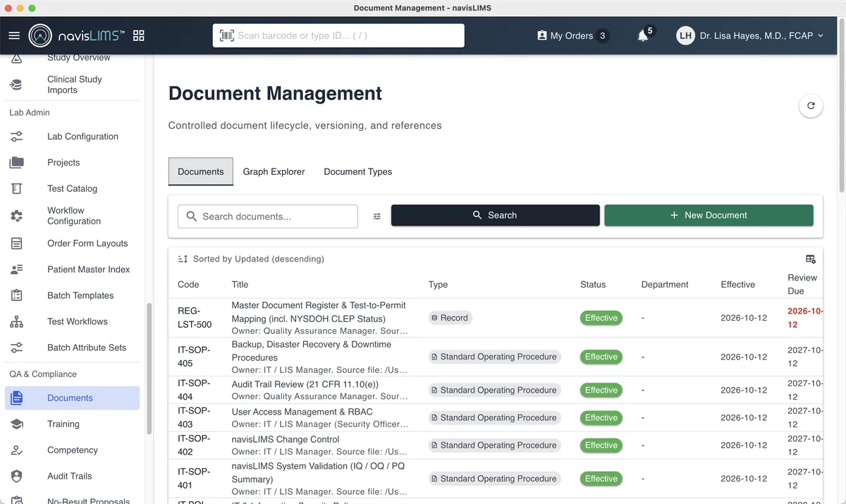Viewport: 846px width, 504px height.
Task: Click navisLIMS Change Control title
Action: point(287,439)
